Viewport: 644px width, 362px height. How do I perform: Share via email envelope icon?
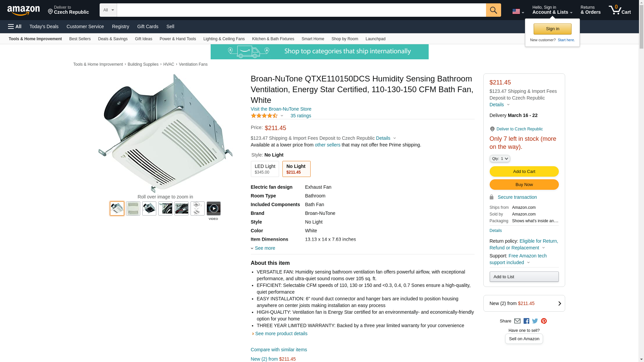pyautogui.click(x=517, y=321)
